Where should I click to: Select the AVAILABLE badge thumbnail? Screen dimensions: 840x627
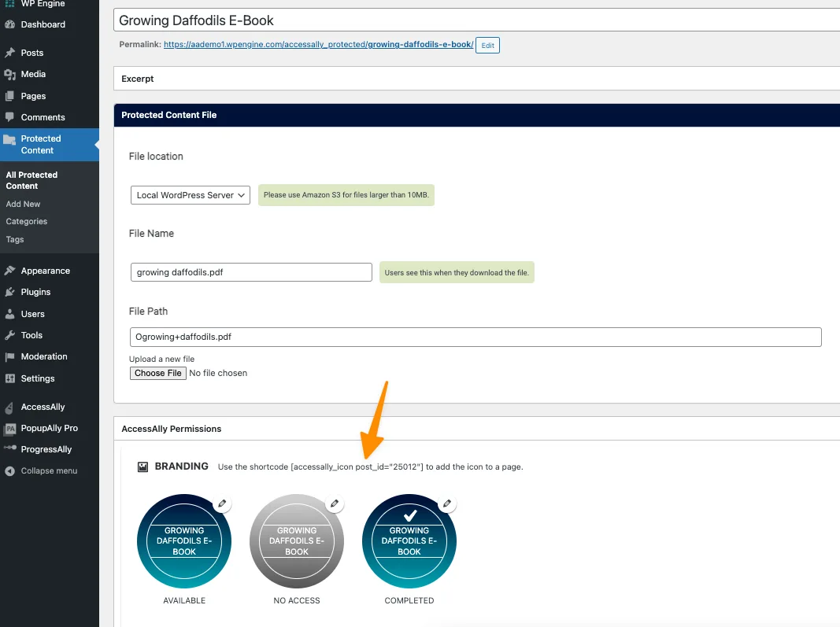[184, 541]
